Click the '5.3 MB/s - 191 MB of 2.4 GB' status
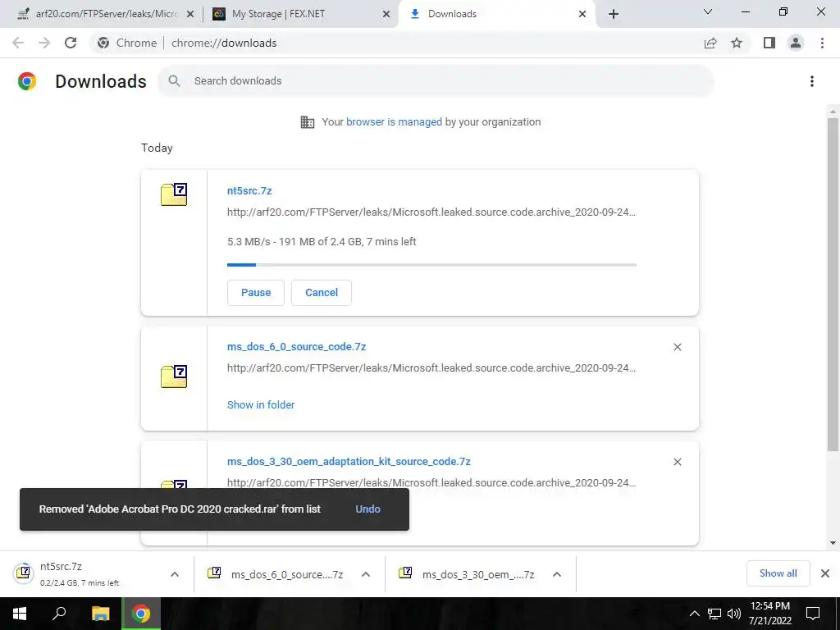The height and width of the screenshot is (630, 840). tap(322, 242)
